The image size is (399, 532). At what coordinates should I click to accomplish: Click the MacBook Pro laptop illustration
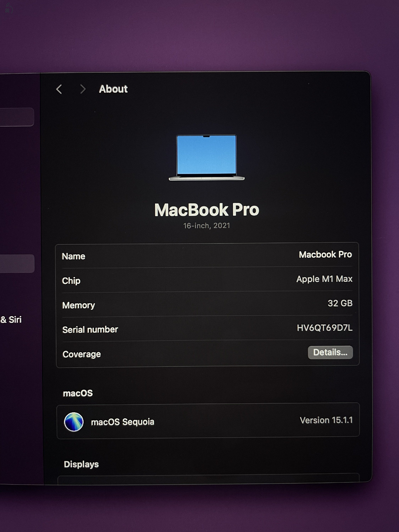coord(207,157)
